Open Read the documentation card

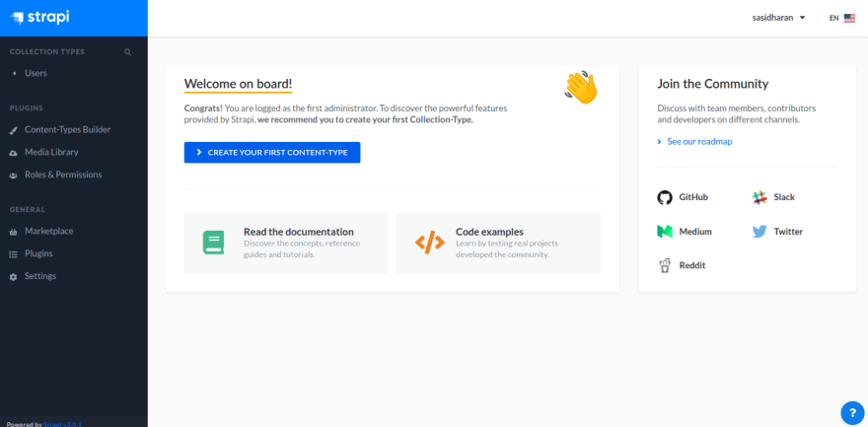tap(286, 243)
